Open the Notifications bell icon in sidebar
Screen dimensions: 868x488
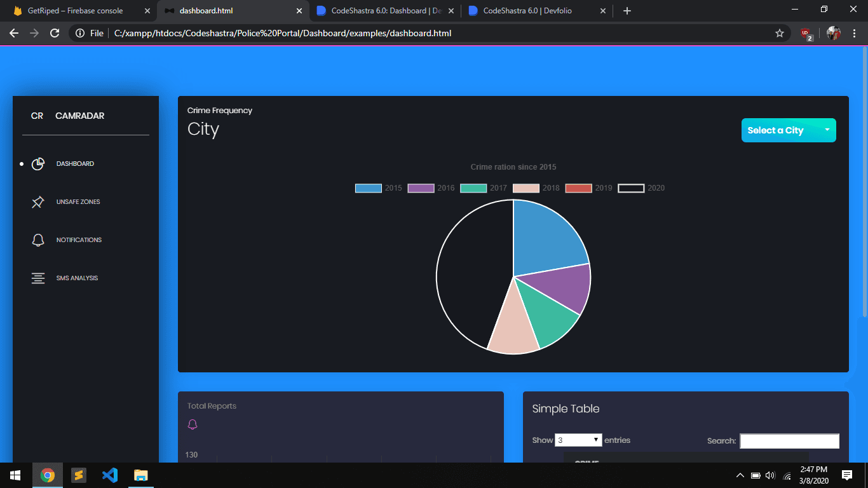point(38,240)
